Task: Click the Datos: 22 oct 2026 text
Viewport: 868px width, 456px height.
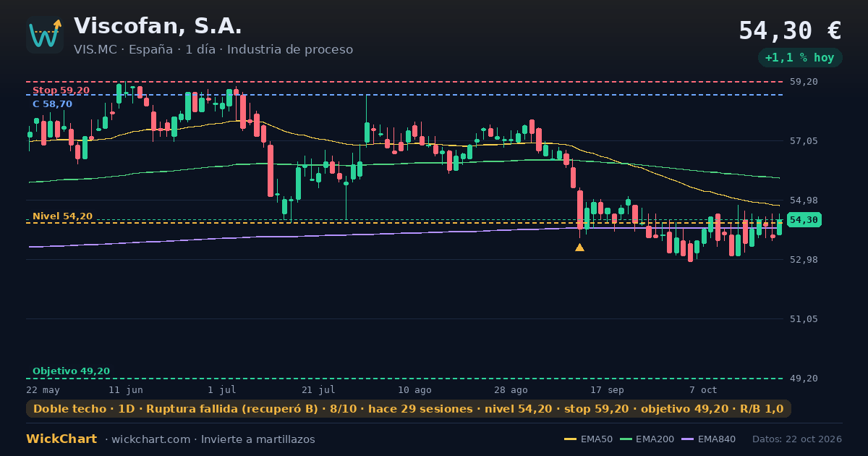Action: pos(797,439)
